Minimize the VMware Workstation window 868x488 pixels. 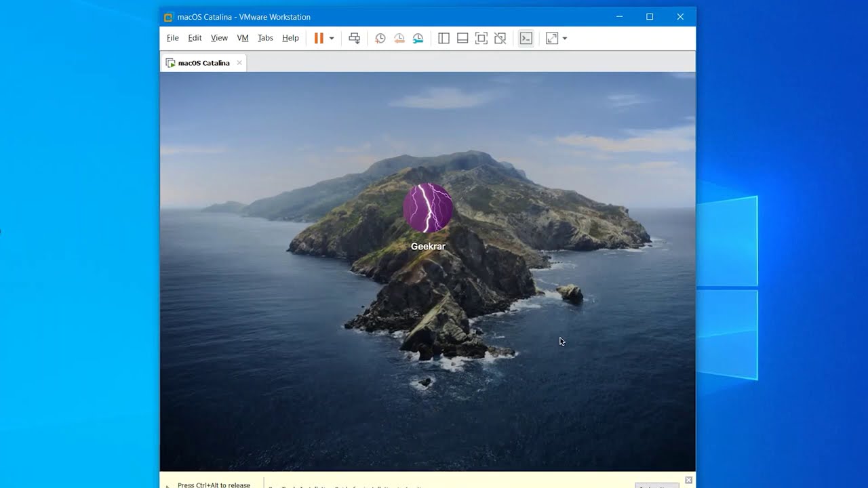point(619,17)
